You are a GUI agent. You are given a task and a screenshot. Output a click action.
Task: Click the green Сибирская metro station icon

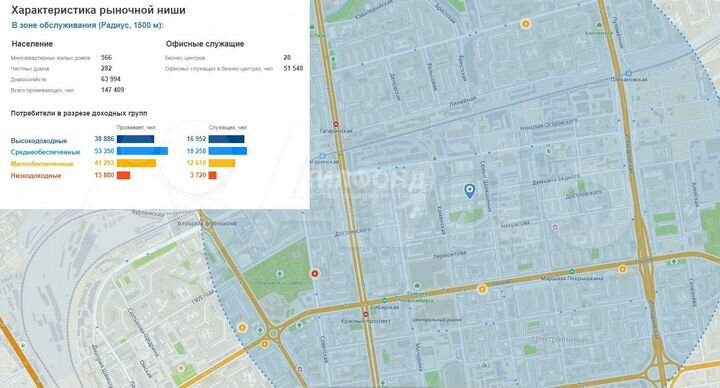click(x=384, y=300)
